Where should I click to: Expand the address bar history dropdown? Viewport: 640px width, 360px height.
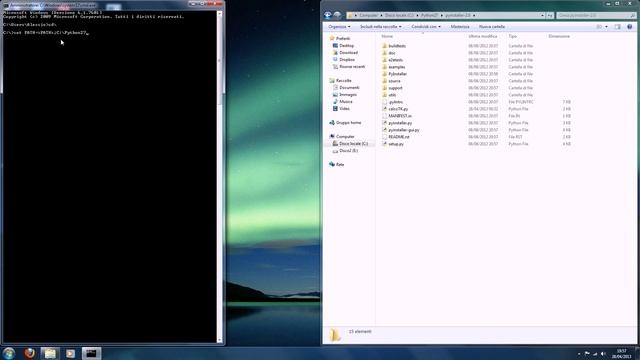[x=542, y=15]
